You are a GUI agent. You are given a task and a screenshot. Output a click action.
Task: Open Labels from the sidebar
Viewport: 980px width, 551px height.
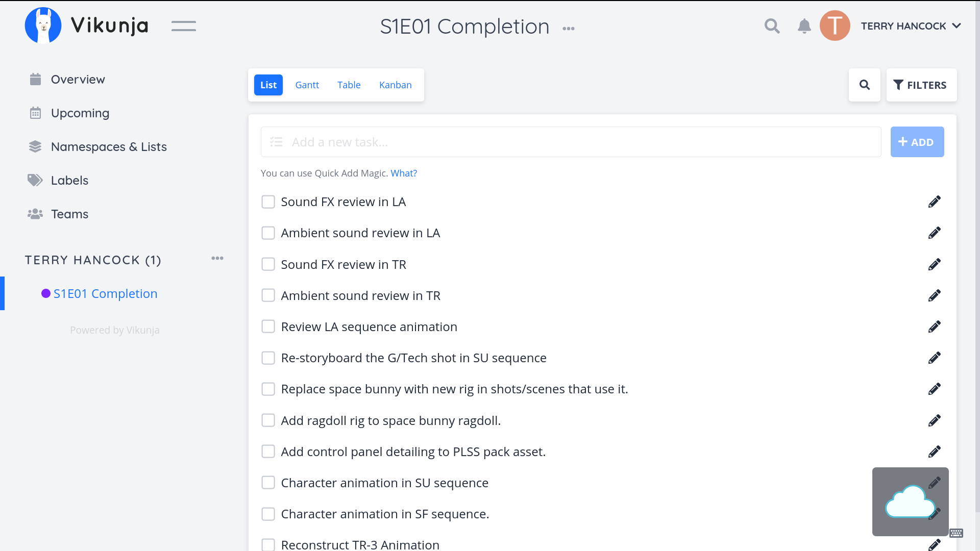(x=69, y=181)
